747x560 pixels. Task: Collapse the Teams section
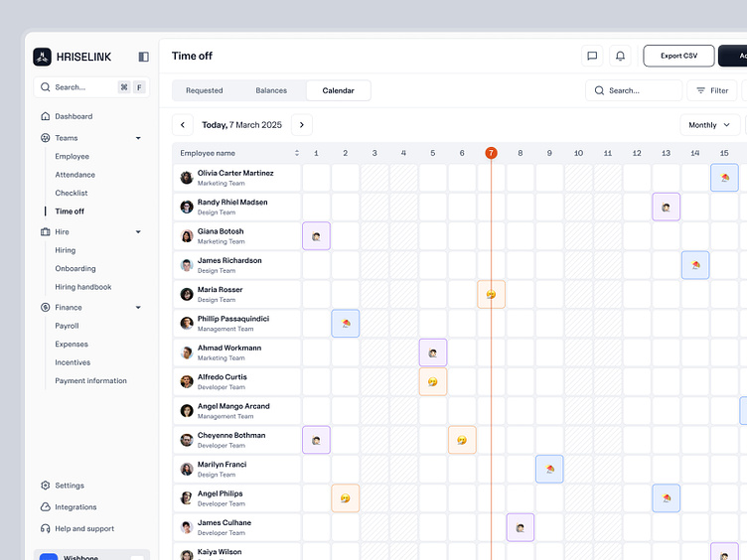[138, 138]
